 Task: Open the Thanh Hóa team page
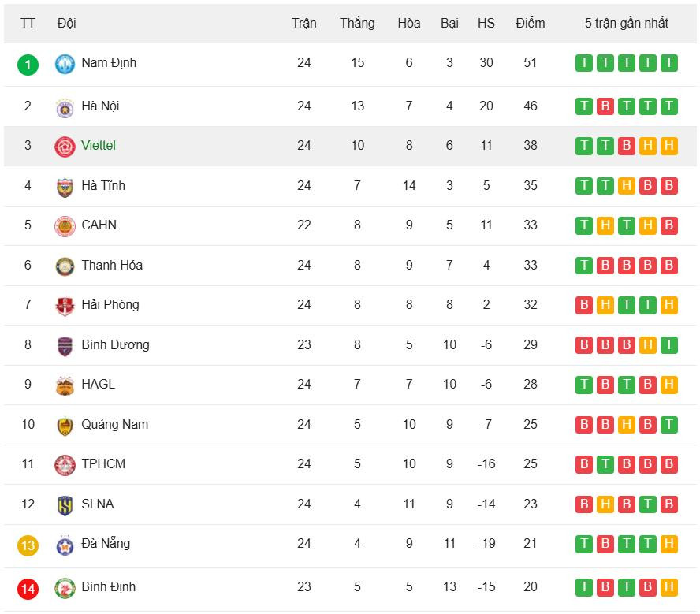[112, 265]
